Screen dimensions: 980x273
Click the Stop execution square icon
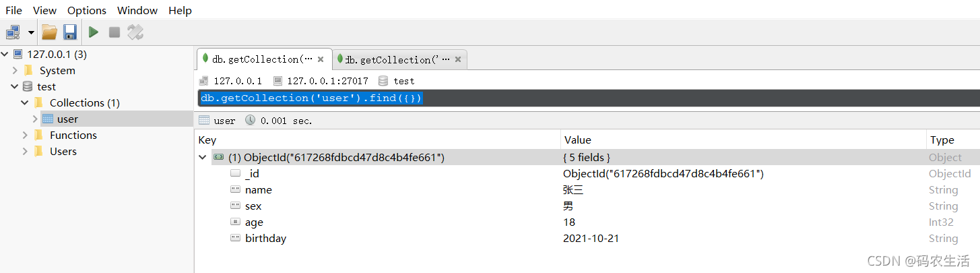click(x=115, y=32)
